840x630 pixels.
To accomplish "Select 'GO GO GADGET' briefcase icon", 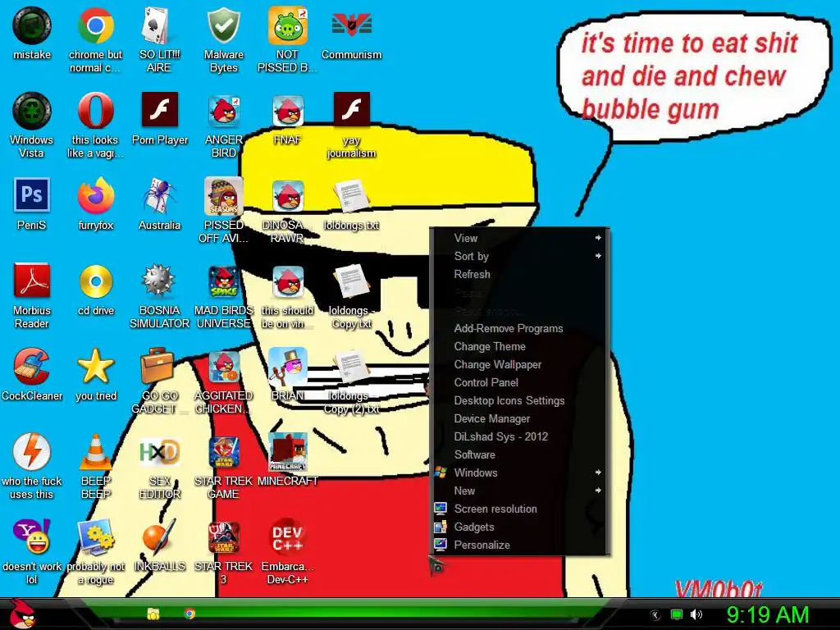I will click(x=158, y=367).
